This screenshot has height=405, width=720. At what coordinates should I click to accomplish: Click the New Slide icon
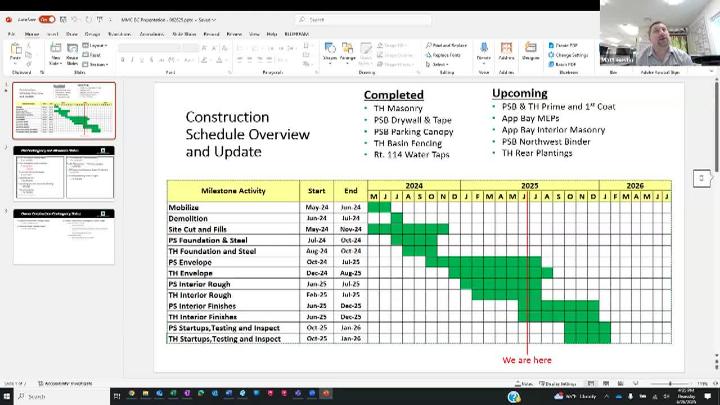56,48
